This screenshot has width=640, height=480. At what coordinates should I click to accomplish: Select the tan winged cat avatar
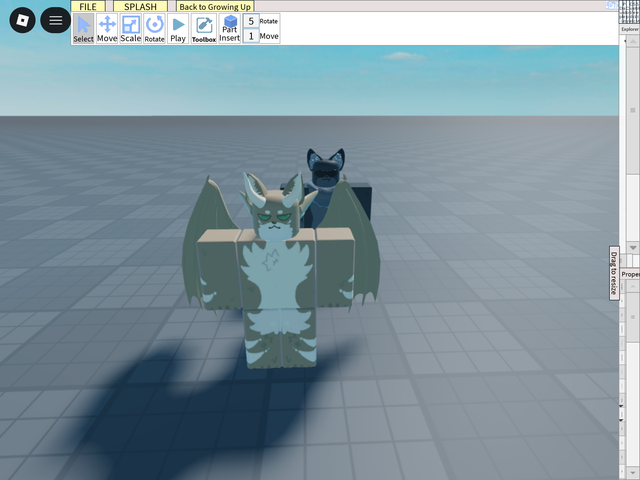280,270
